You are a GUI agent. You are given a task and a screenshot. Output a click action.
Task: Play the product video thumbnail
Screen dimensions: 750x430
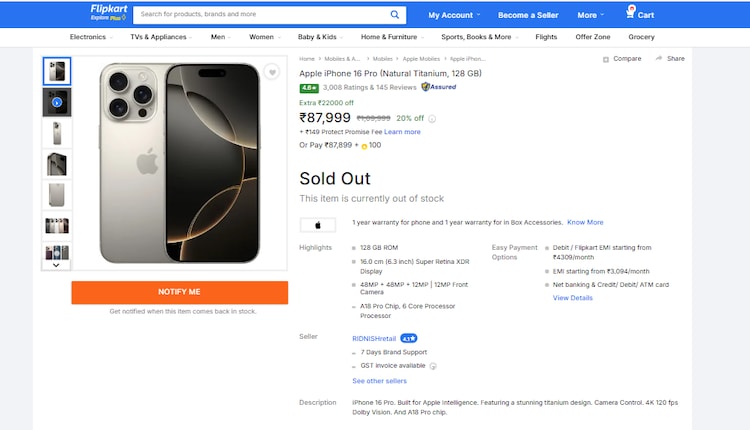57,102
